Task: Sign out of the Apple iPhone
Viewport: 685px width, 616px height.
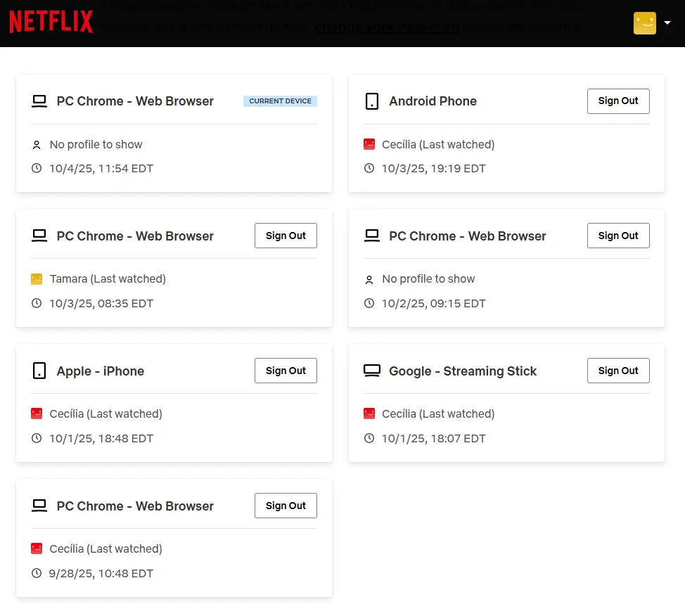Action: tap(286, 371)
